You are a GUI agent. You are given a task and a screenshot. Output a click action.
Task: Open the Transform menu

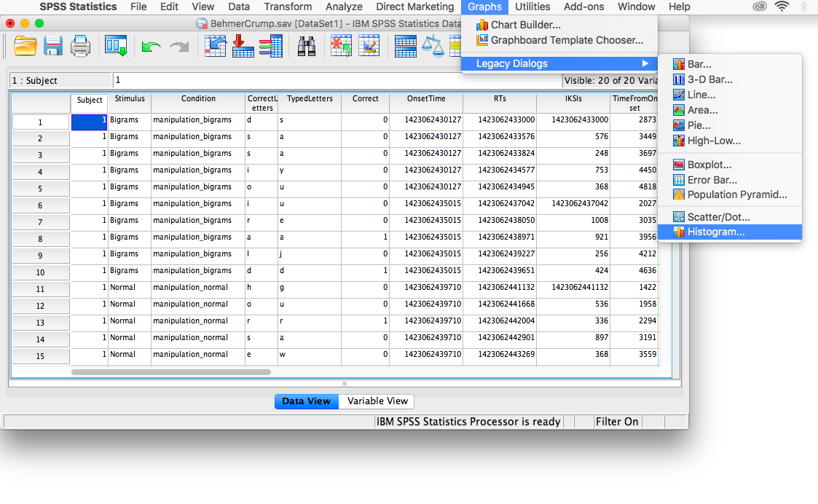(x=288, y=7)
